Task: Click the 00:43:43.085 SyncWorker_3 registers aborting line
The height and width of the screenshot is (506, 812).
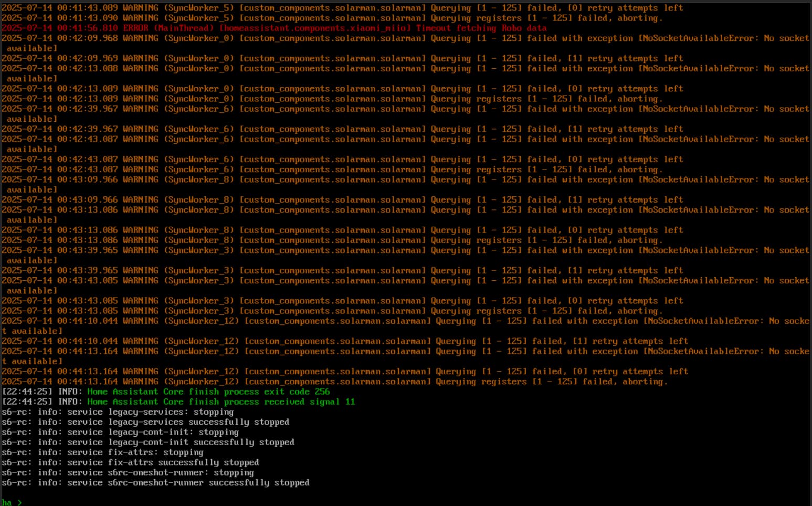Action: pos(332,311)
